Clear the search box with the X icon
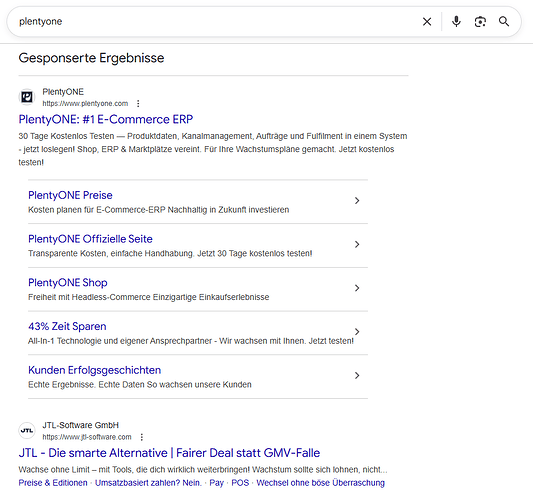 427,22
